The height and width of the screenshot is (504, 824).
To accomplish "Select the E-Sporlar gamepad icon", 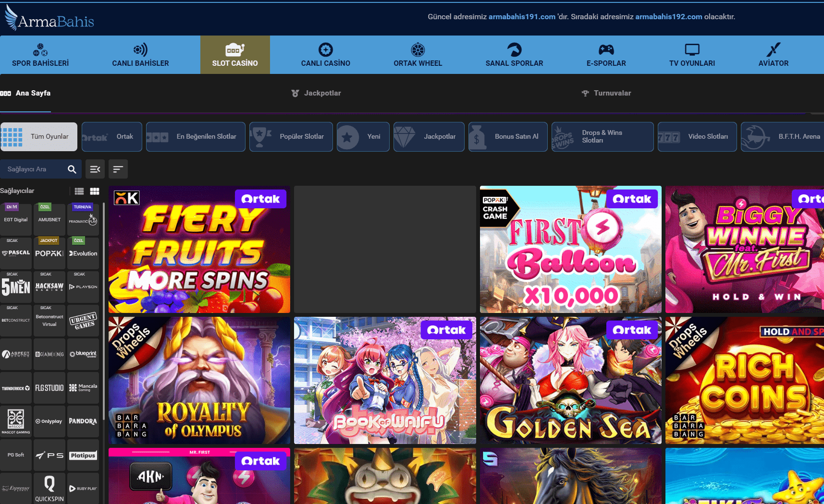I will (606, 49).
